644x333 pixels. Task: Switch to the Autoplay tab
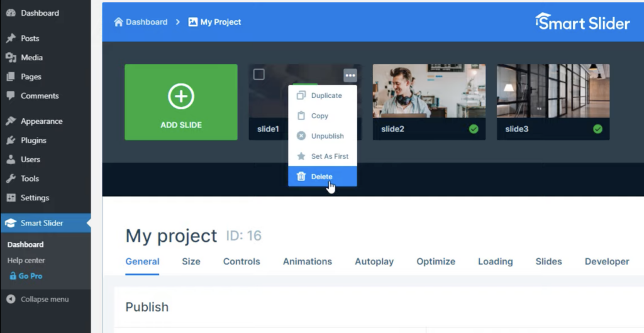click(374, 261)
